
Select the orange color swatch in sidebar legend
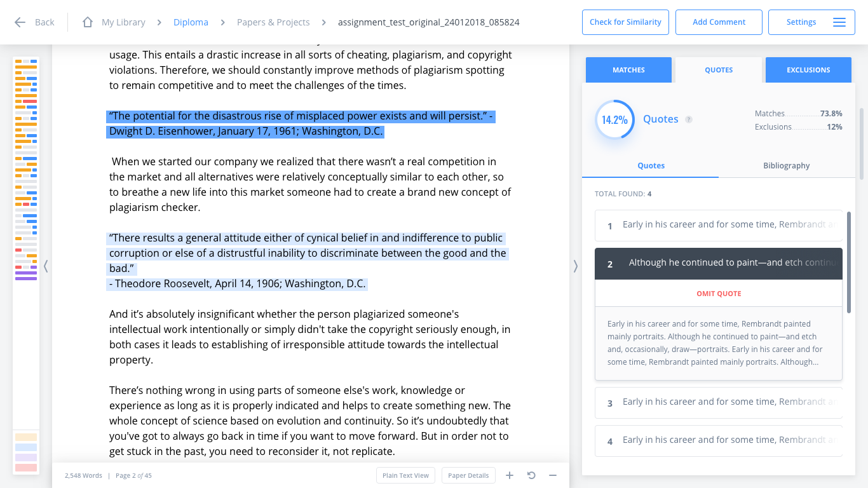point(26,437)
